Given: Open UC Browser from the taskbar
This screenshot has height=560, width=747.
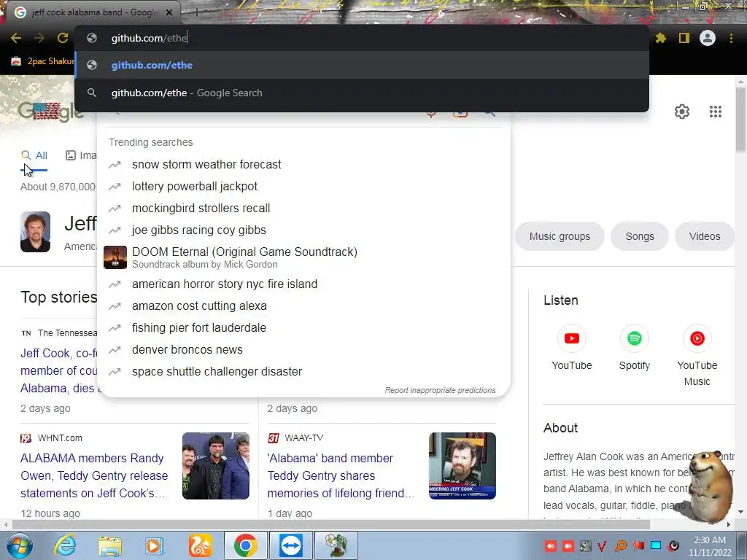Looking at the screenshot, I should (200, 545).
